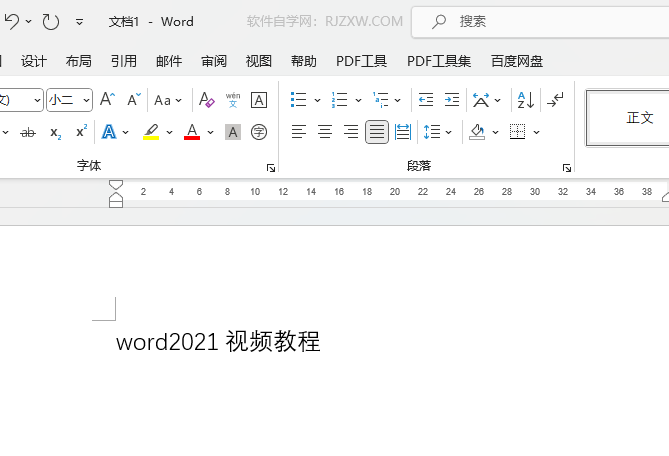Open the Aa change case dropdown
669x456 pixels.
168,100
